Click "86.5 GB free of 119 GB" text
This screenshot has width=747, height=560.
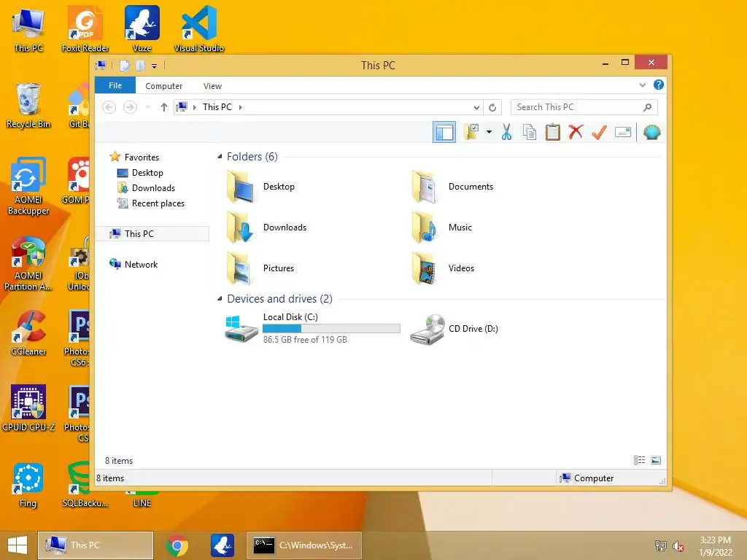tap(305, 340)
